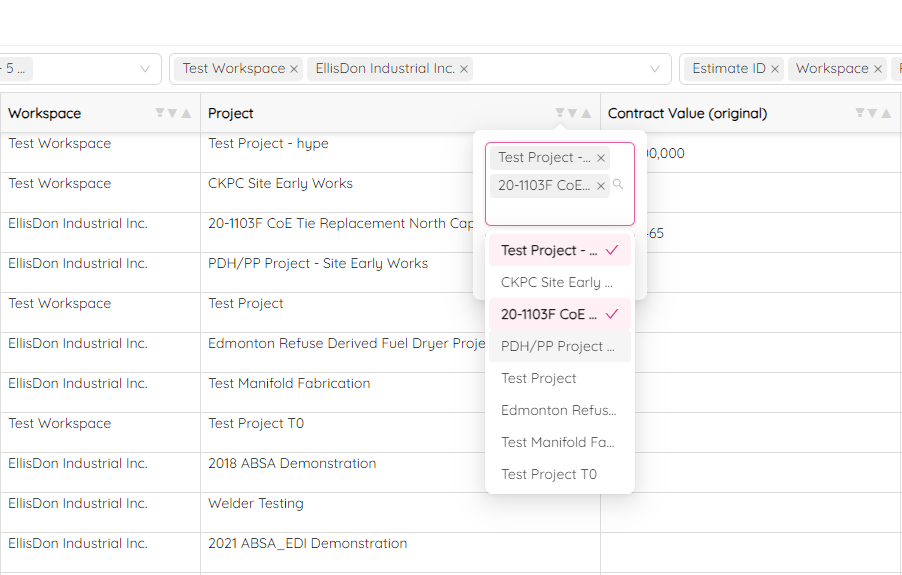Open Contract Value column filter icon
Image resolution: width=902 pixels, height=575 pixels.
click(x=860, y=113)
